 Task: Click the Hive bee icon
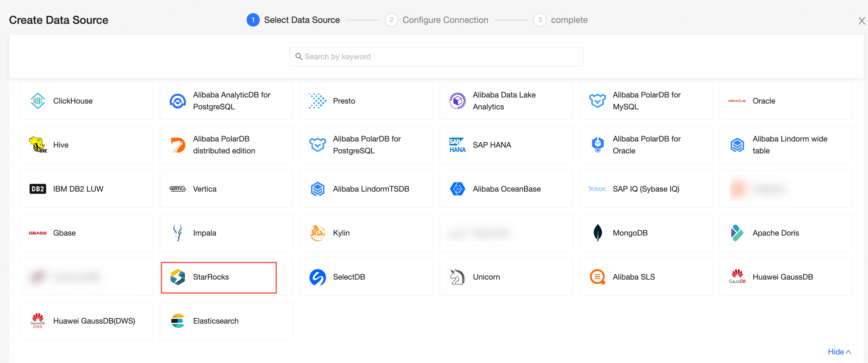(x=38, y=145)
